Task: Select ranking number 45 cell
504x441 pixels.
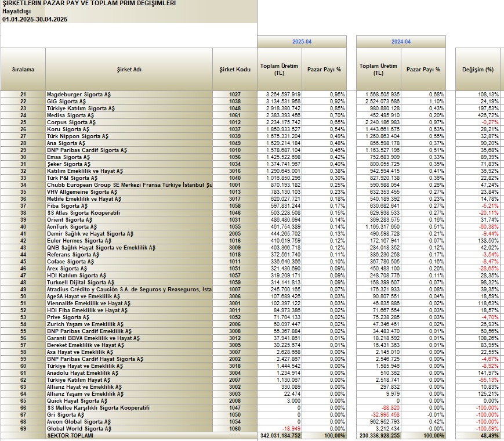Action: click(23, 262)
